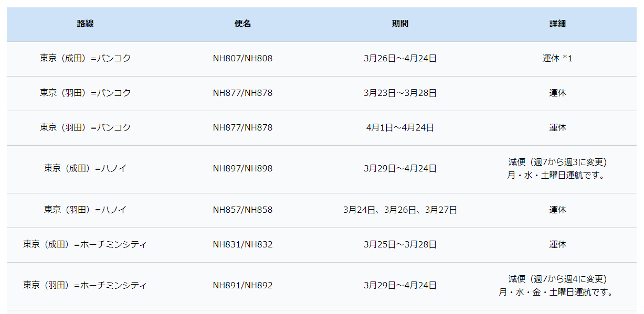Click flight number NH891/NH892
The width and height of the screenshot is (644, 314).
[242, 285]
